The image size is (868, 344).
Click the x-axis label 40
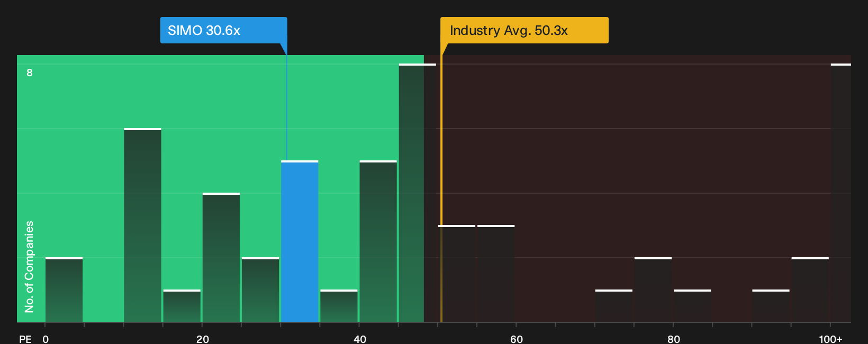click(360, 339)
